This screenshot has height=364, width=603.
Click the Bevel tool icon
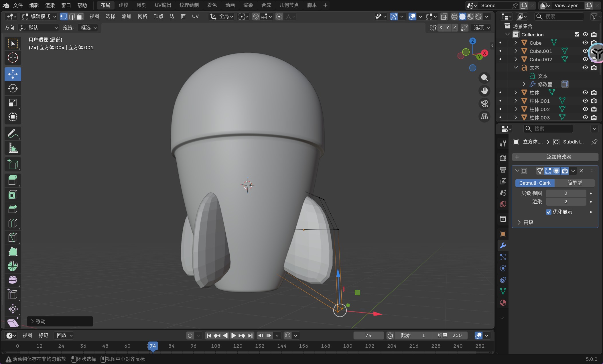click(13, 209)
